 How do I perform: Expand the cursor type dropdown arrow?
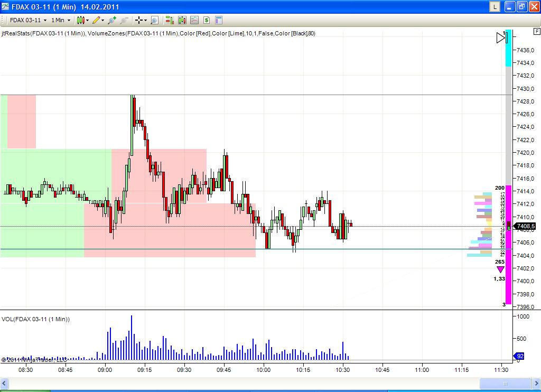pos(145,21)
